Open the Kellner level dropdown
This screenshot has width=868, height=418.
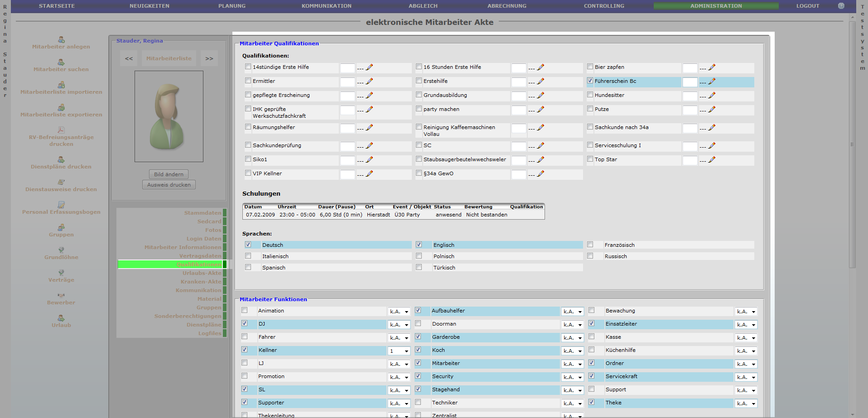(399, 351)
